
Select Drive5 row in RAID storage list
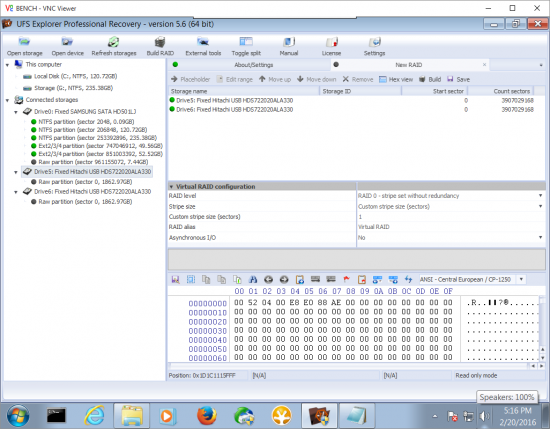click(357, 100)
